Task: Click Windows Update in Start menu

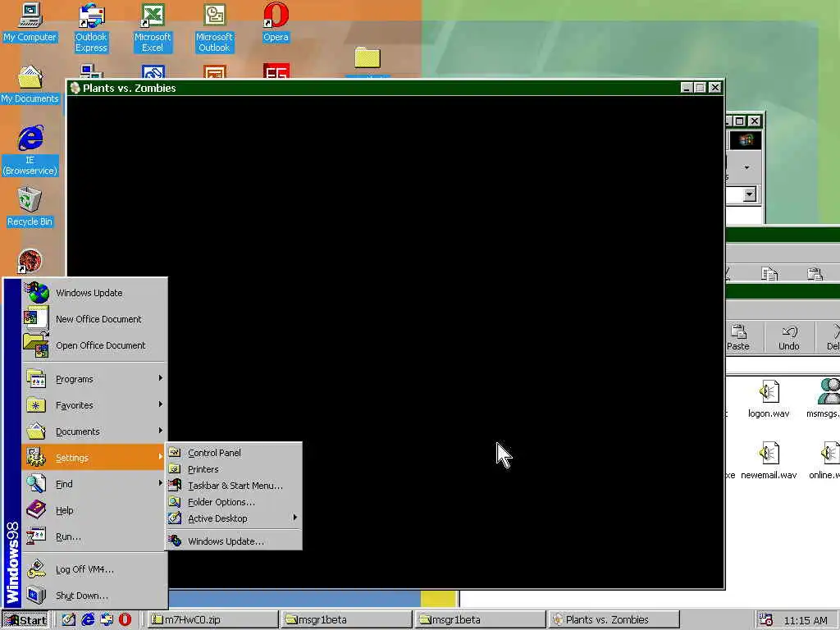Action: coord(94,293)
